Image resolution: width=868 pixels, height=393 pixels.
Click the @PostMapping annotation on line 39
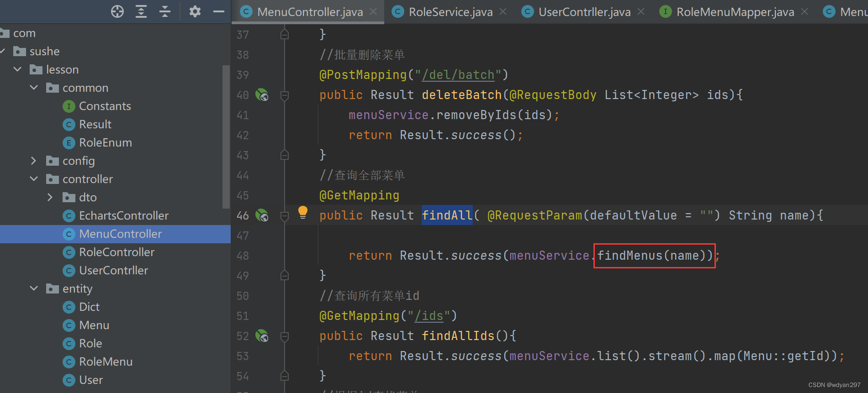click(363, 75)
